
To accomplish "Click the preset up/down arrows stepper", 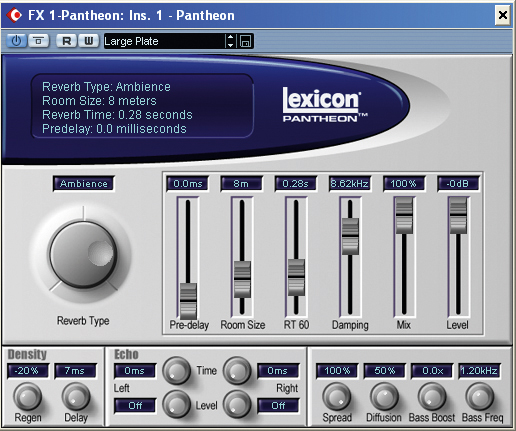I will pos(230,41).
